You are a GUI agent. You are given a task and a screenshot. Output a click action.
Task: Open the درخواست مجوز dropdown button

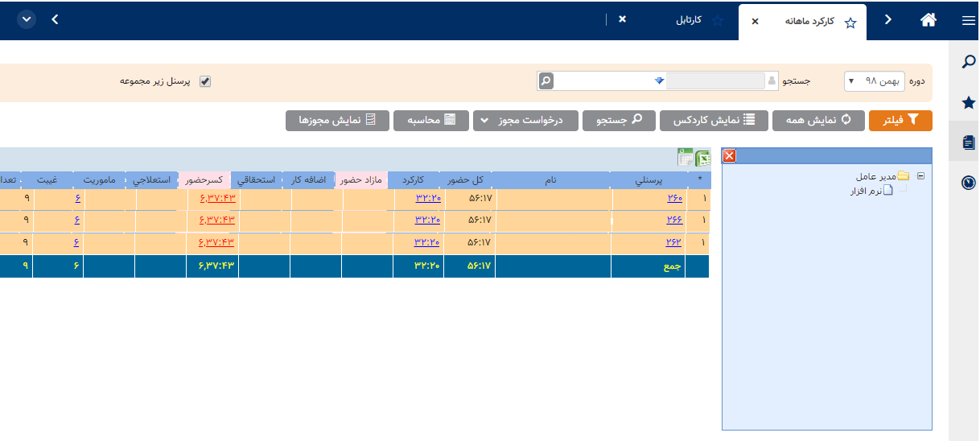coord(525,121)
